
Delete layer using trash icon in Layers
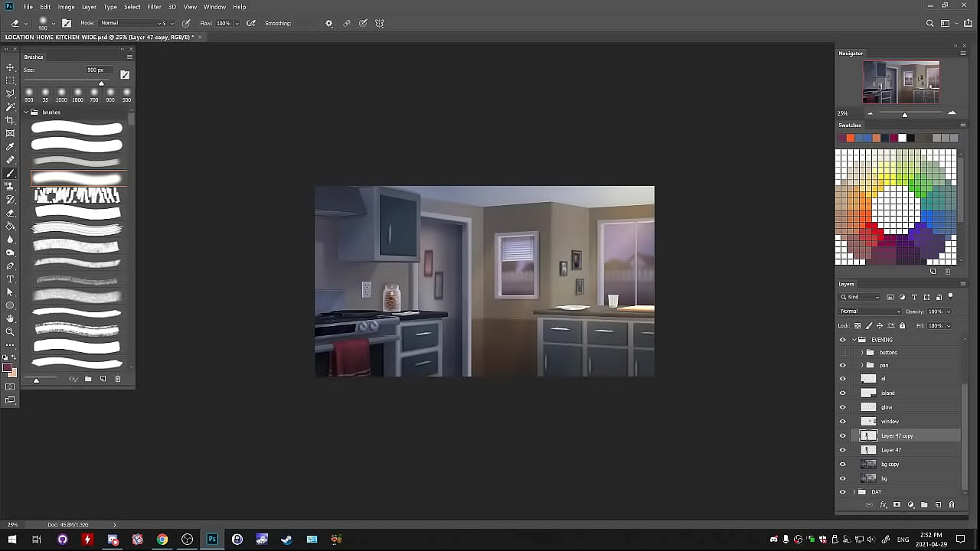pyautogui.click(x=952, y=505)
